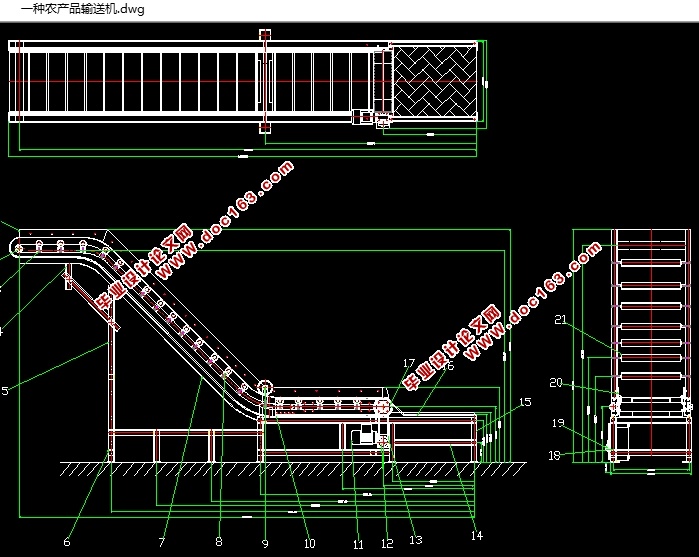Select part callout number 15

click(525, 402)
